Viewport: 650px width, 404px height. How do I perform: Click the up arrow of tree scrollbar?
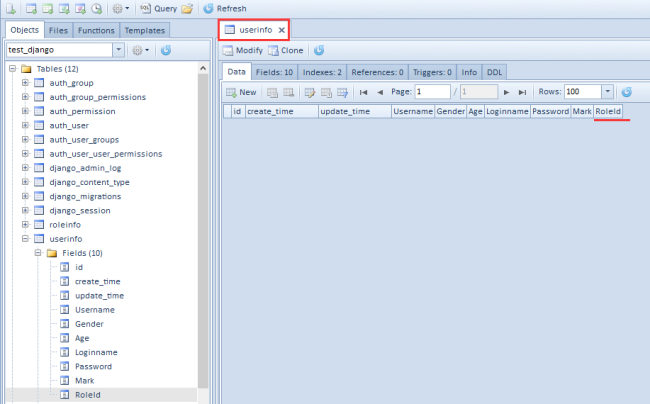click(x=203, y=68)
